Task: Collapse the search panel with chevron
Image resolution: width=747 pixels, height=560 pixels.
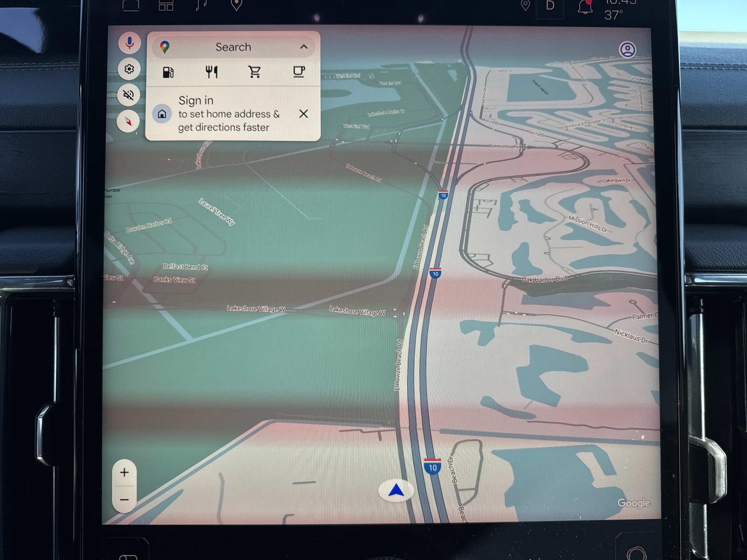Action: pos(303,47)
